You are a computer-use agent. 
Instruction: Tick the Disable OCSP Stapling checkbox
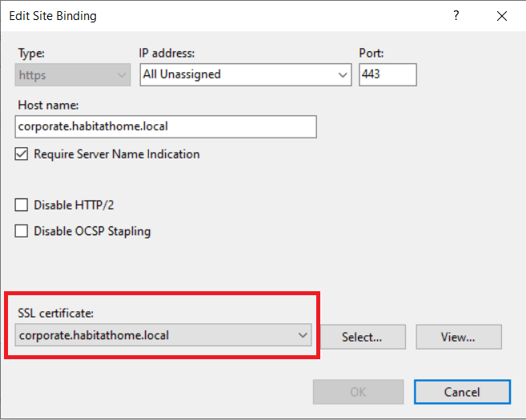(x=22, y=231)
